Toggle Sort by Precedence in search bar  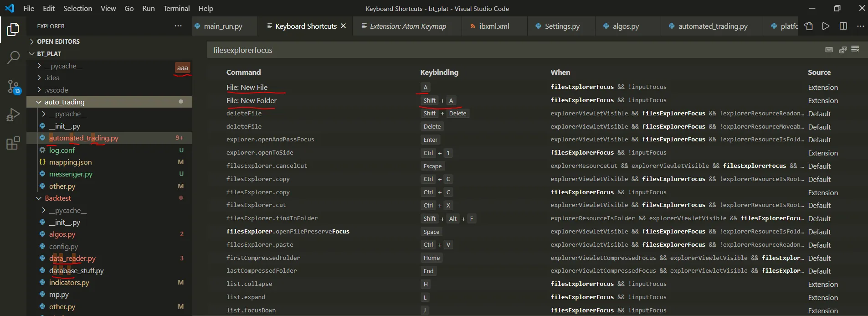(843, 50)
